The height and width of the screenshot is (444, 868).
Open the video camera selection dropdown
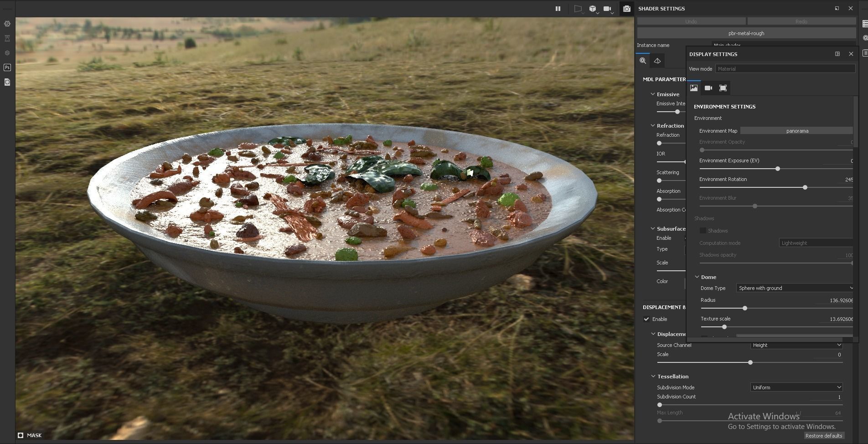pos(608,9)
